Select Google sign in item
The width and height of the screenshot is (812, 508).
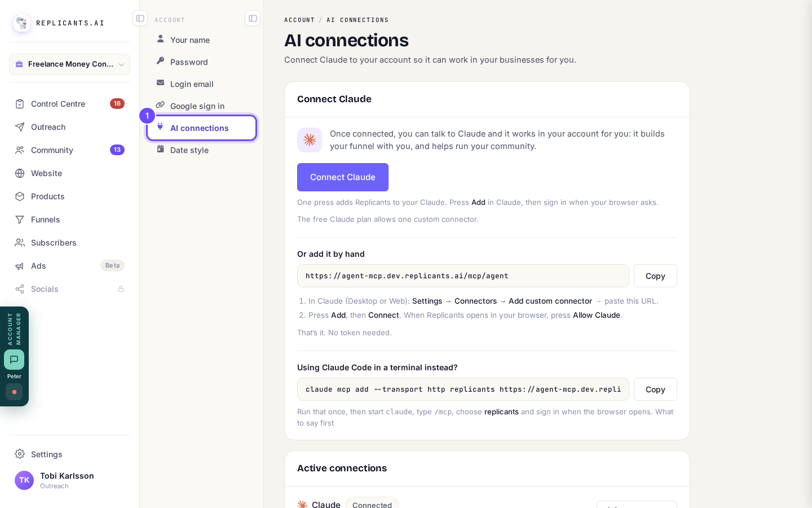(201, 106)
